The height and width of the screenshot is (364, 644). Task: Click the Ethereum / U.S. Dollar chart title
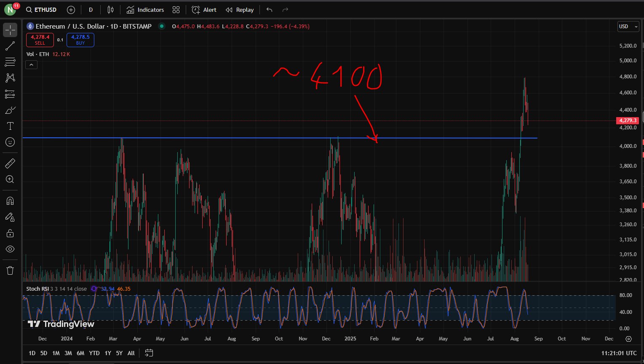point(94,26)
